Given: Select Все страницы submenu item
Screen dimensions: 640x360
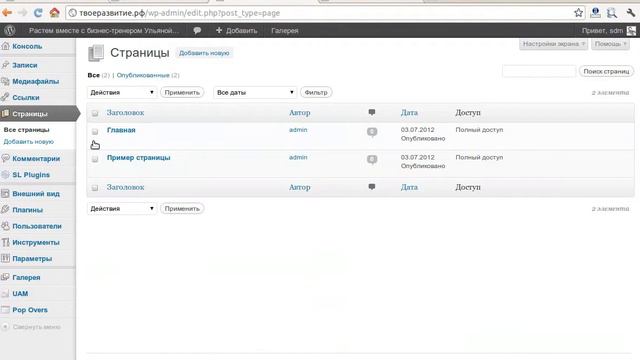Looking at the screenshot, I should pos(27,129).
